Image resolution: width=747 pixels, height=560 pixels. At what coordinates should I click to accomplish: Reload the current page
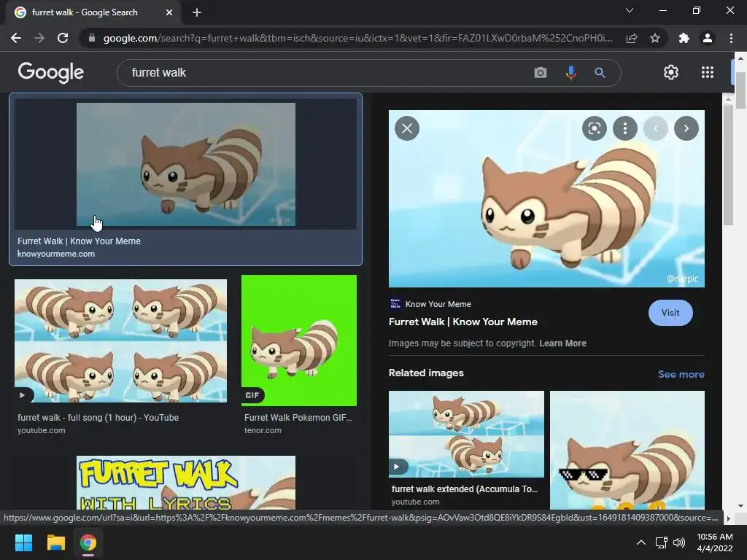click(63, 38)
